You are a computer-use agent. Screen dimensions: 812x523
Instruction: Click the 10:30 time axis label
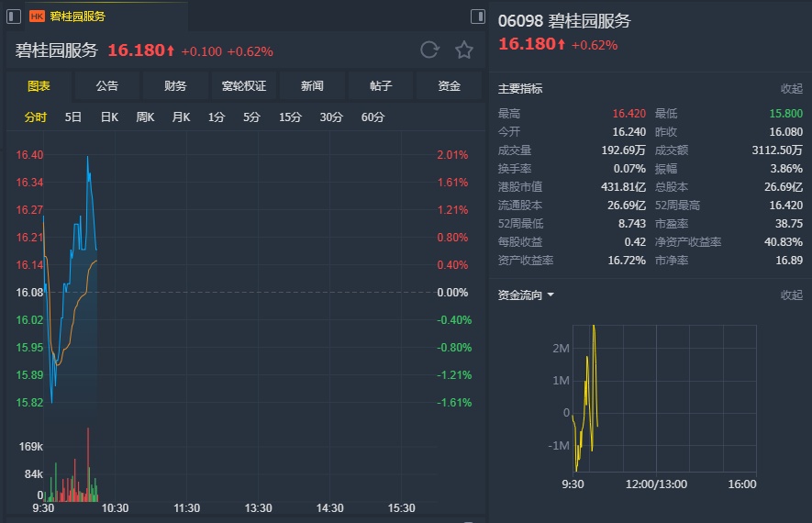click(x=115, y=508)
